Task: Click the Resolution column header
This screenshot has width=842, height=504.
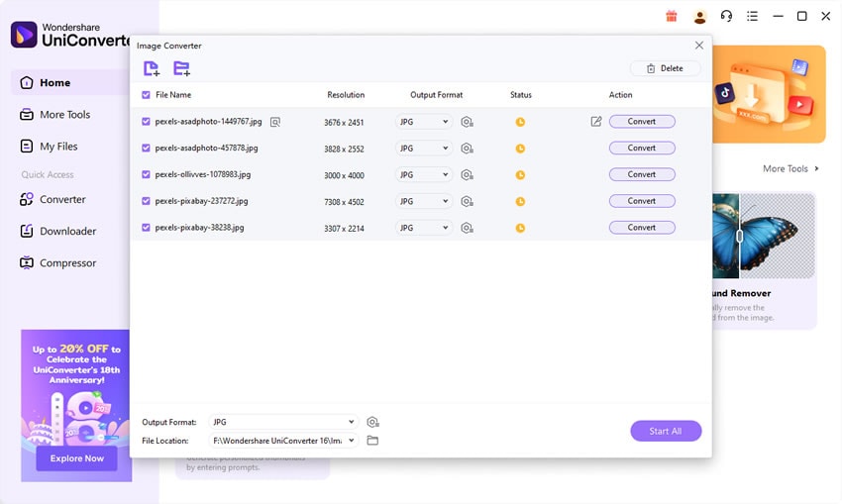Action: pos(346,95)
